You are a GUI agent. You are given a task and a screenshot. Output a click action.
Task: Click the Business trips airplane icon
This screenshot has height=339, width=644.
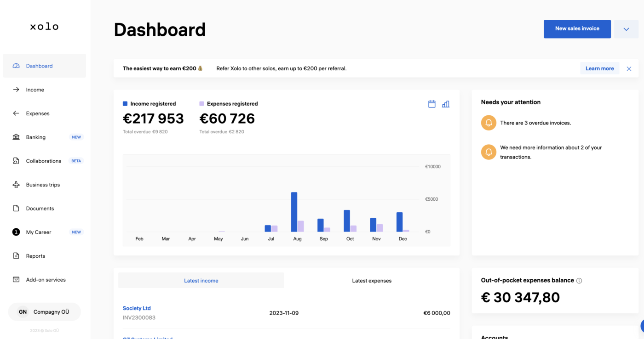[x=16, y=185]
